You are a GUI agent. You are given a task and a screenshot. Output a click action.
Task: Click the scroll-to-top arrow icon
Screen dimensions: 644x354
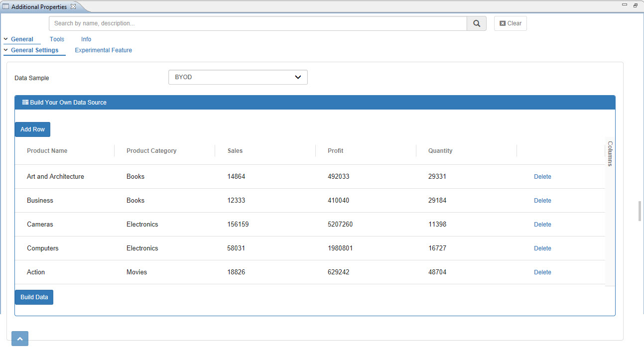click(20, 339)
